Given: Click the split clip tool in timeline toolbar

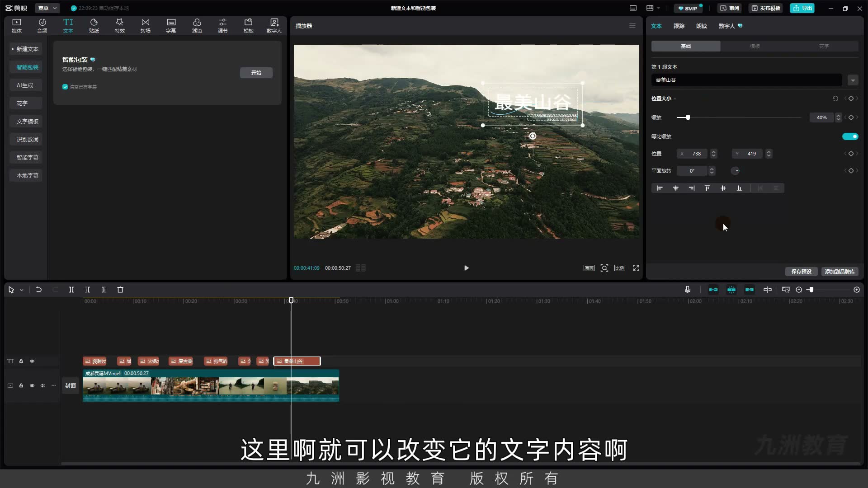Looking at the screenshot, I should pyautogui.click(x=71, y=290).
